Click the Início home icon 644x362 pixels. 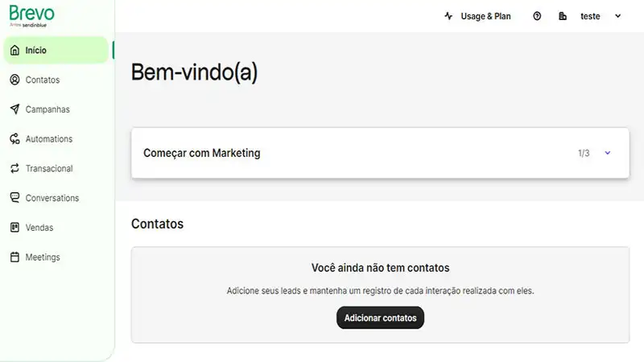click(14, 51)
